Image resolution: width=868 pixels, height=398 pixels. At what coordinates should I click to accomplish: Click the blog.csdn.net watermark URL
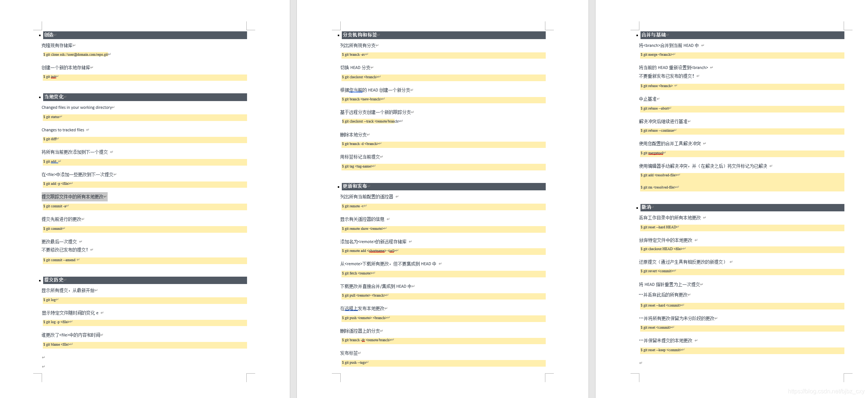tap(826, 391)
